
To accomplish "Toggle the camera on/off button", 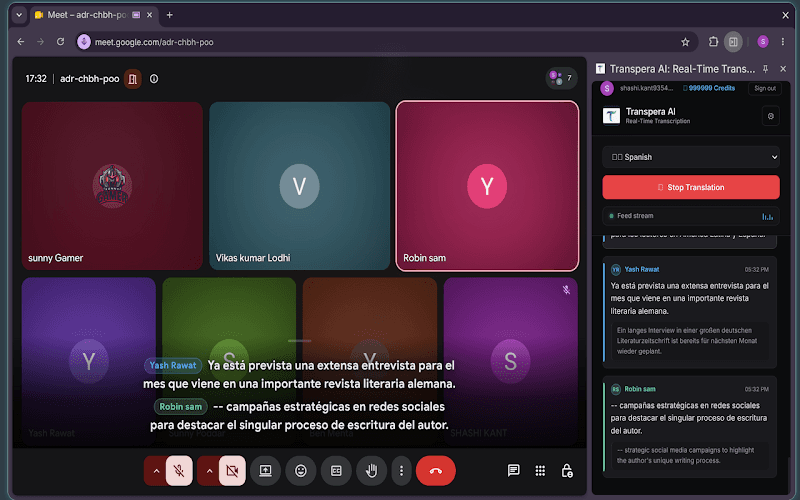I will click(x=232, y=470).
